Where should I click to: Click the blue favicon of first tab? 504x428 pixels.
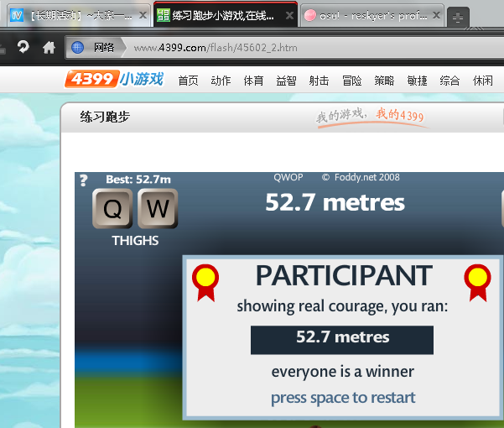[x=17, y=15]
